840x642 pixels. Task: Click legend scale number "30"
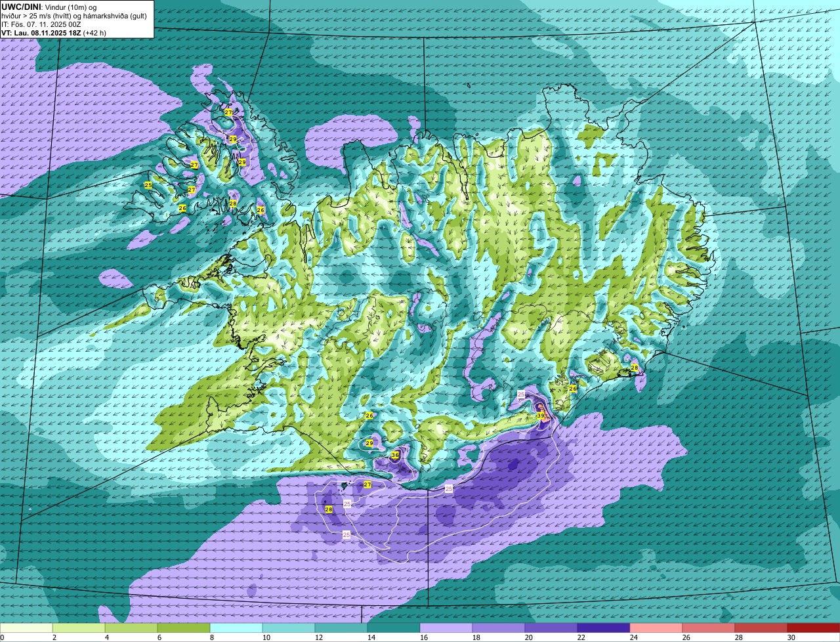coord(791,637)
